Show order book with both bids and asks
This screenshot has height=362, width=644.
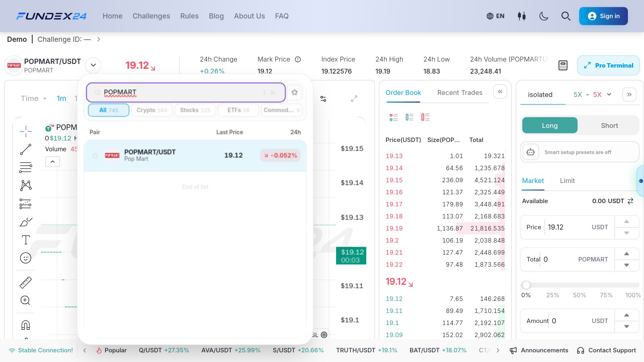393,117
